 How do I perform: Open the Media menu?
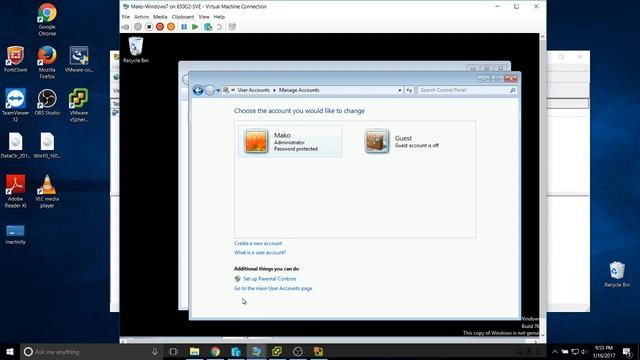(x=160, y=17)
